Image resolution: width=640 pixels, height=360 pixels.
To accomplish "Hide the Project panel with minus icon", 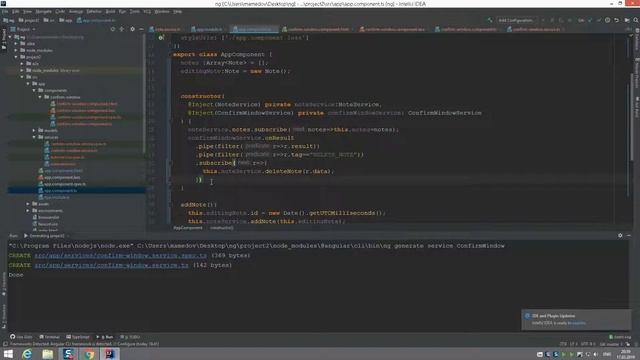I will (141, 29).
